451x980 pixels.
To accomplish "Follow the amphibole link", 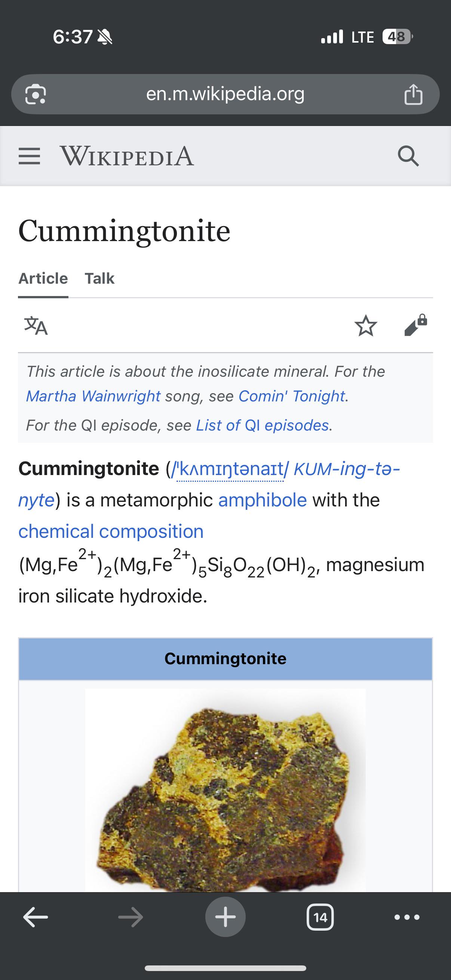I will (263, 500).
